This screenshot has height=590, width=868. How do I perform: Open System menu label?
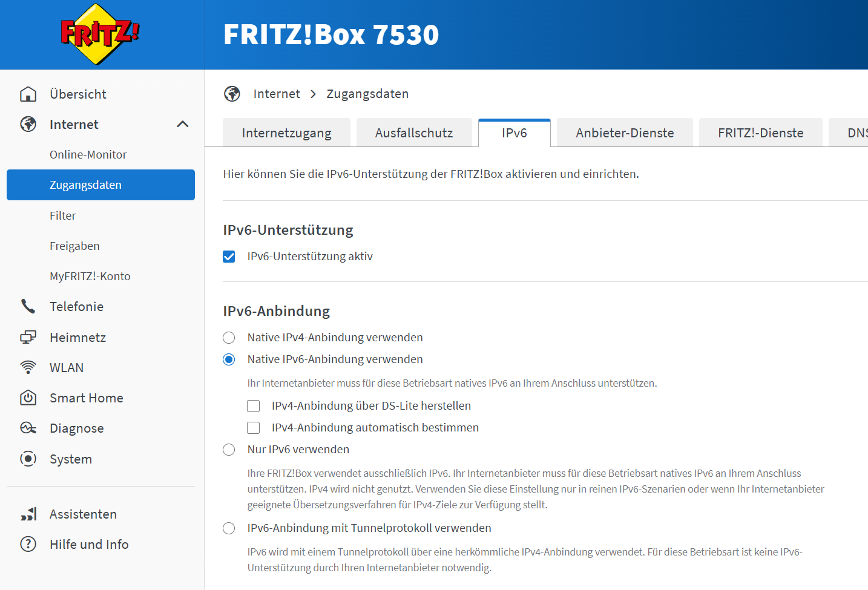pos(71,459)
